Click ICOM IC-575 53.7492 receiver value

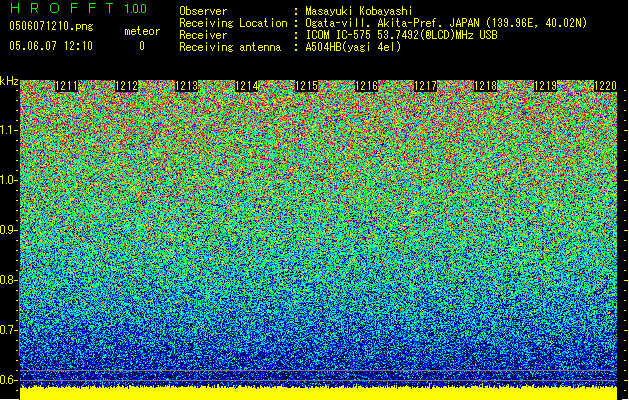[x=401, y=35]
